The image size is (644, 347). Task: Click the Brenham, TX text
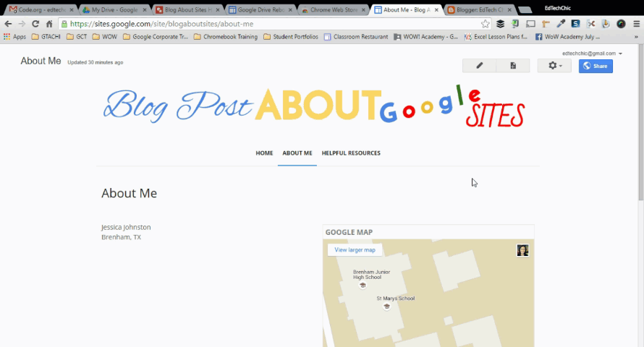click(121, 237)
